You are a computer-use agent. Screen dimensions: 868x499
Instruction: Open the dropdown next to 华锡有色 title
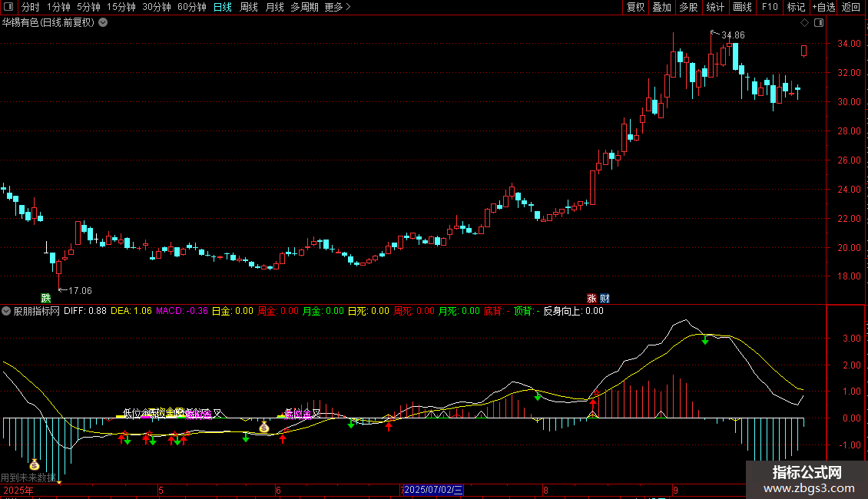[103, 23]
